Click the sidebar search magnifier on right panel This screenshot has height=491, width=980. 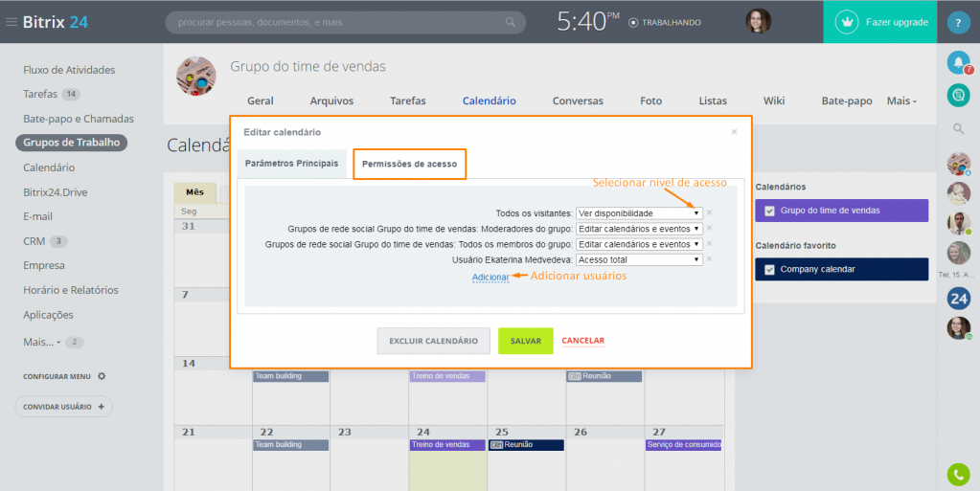958,128
